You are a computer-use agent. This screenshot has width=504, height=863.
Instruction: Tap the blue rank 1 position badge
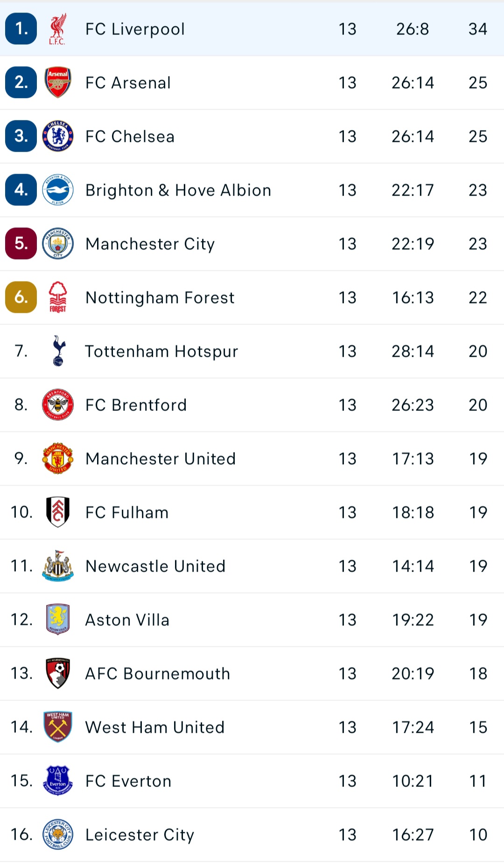click(21, 29)
